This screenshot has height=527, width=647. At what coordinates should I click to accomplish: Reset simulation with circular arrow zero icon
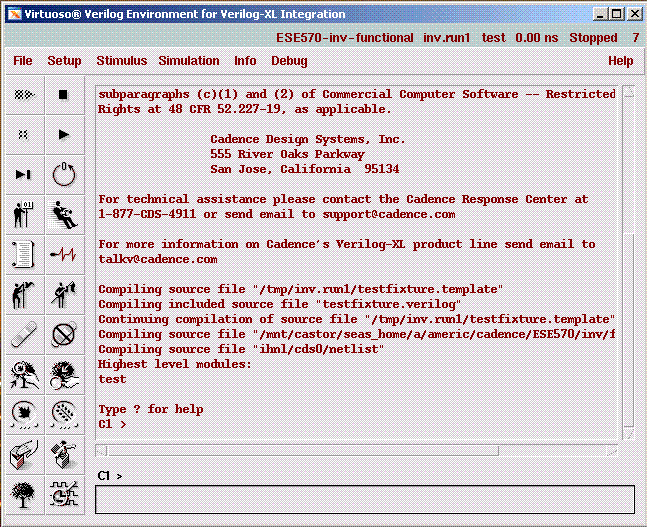pyautogui.click(x=65, y=175)
